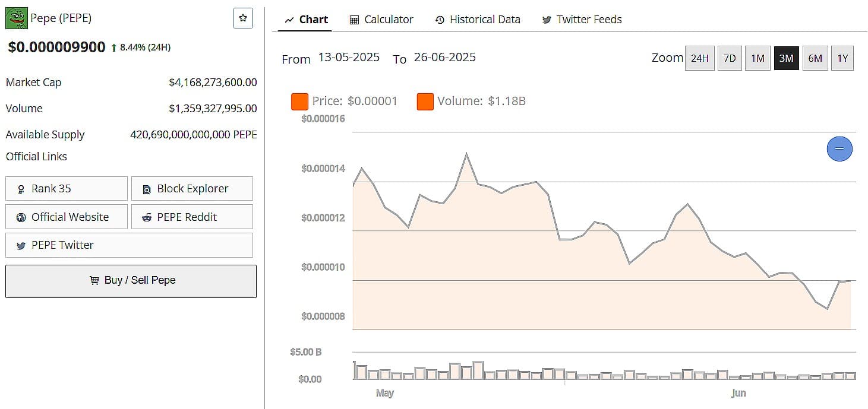Open the Block Explorer link

click(x=192, y=189)
